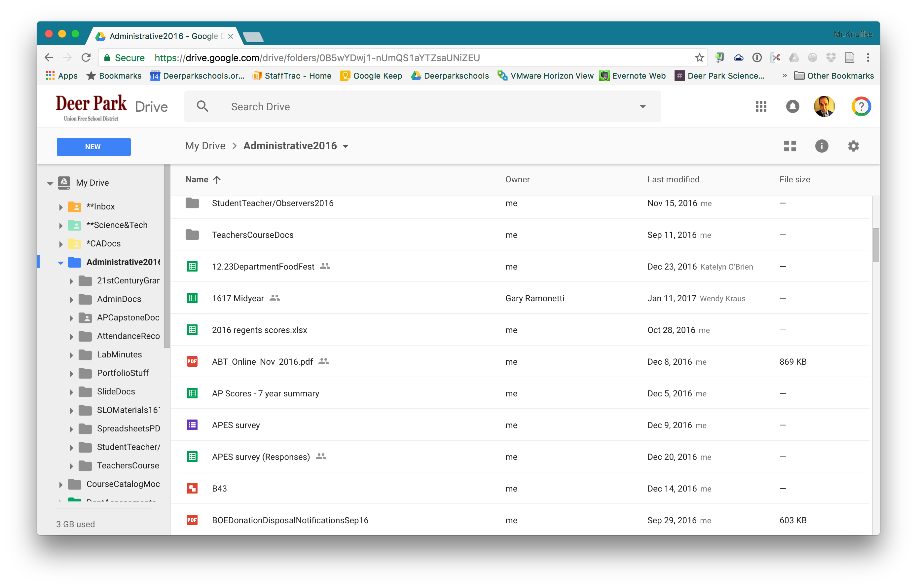The height and width of the screenshot is (588, 917).
Task: Open the details pane info icon
Action: 822,146
